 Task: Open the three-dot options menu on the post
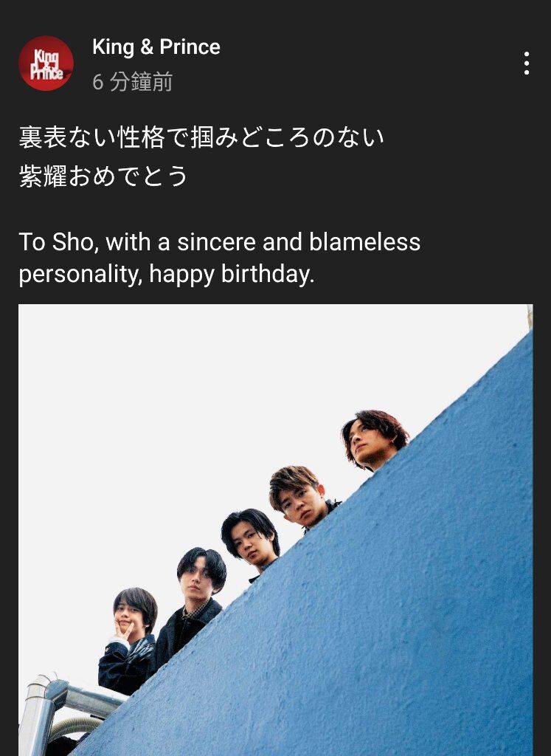click(527, 63)
